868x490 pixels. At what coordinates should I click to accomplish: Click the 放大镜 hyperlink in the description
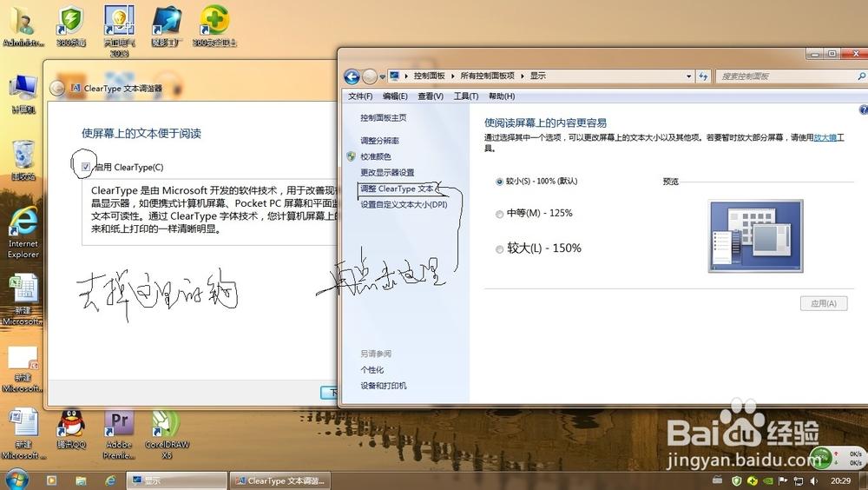click(825, 137)
